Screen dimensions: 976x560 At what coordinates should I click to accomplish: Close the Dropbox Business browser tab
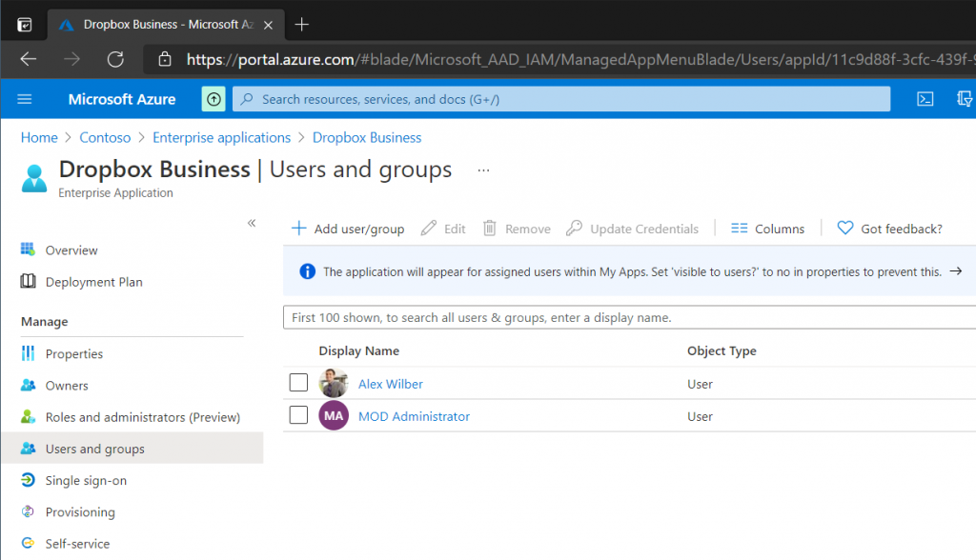(x=268, y=25)
